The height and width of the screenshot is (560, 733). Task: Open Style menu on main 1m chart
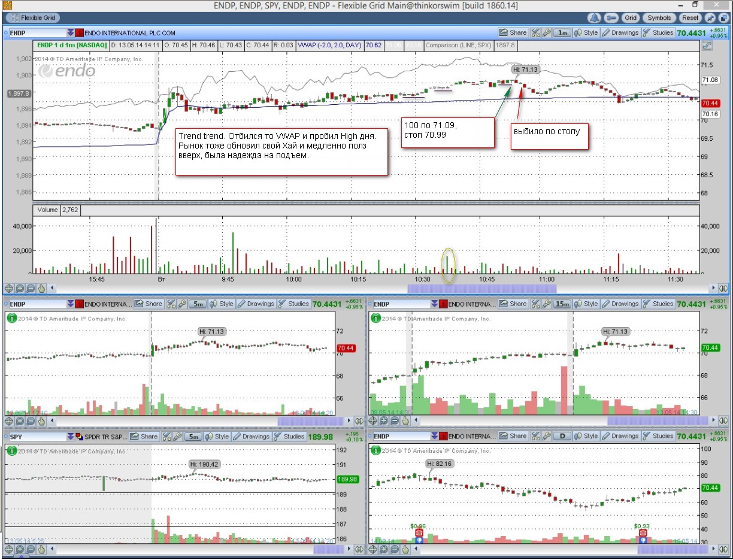pyautogui.click(x=586, y=33)
